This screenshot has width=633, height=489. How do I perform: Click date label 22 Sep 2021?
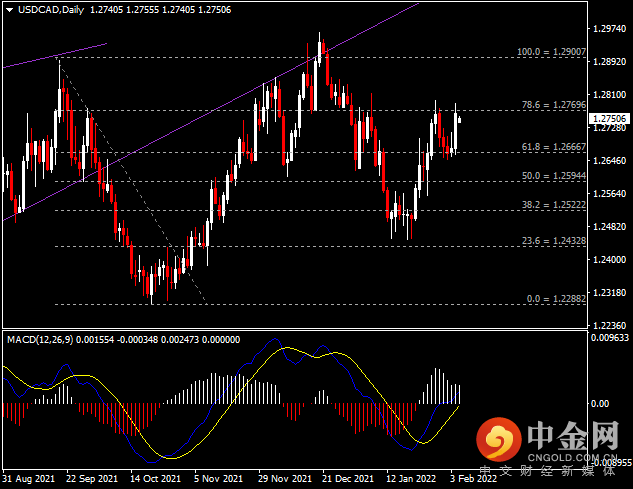[x=92, y=479]
